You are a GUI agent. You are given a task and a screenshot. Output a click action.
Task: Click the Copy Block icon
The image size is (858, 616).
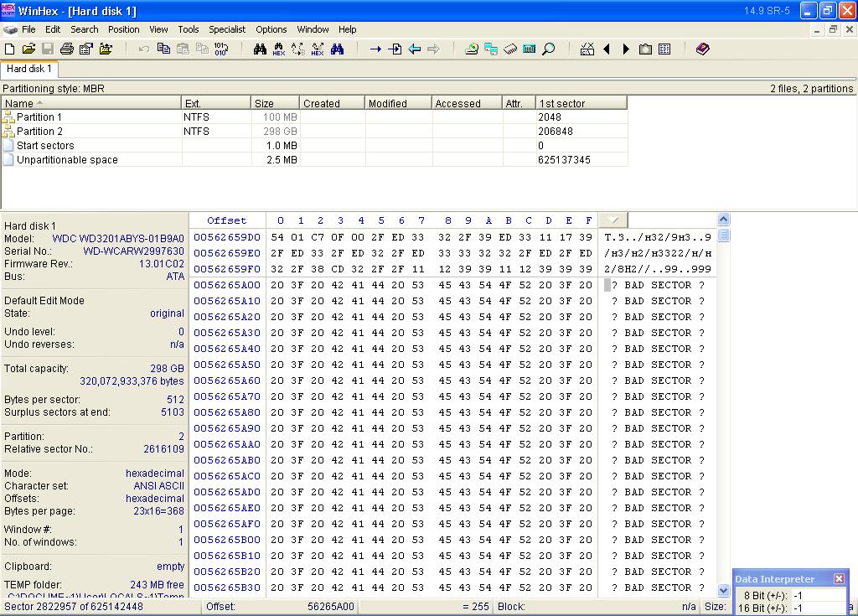click(163, 49)
